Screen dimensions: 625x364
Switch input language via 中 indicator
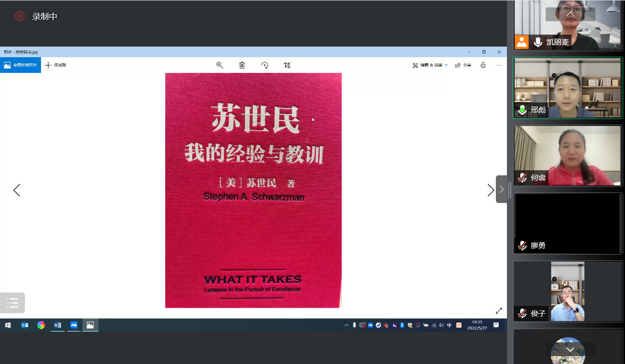[x=449, y=325]
